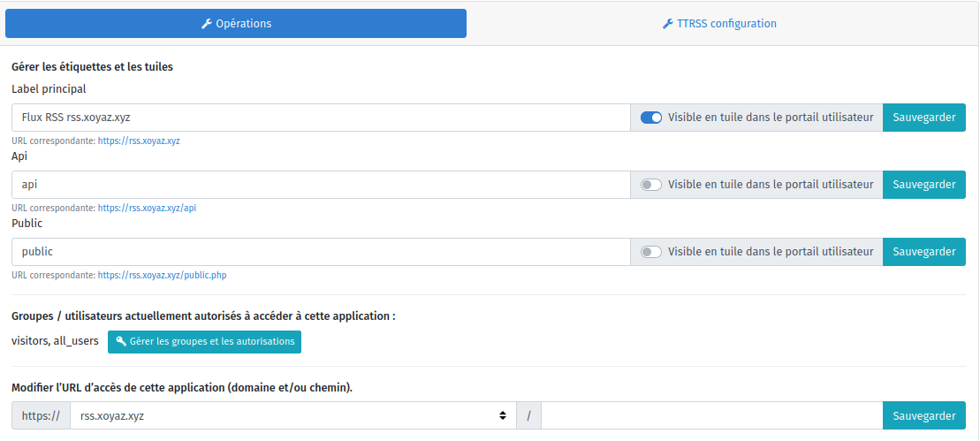Click the wrench icon in Opérations tab

point(207,24)
